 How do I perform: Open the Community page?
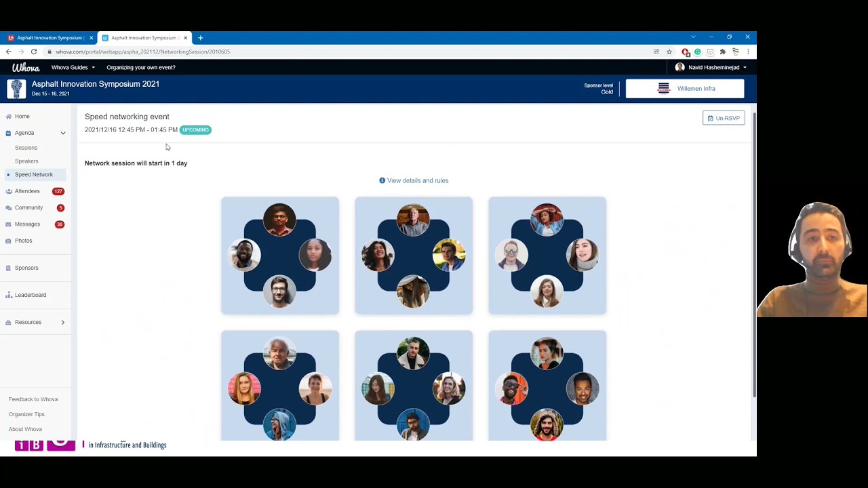coord(28,208)
